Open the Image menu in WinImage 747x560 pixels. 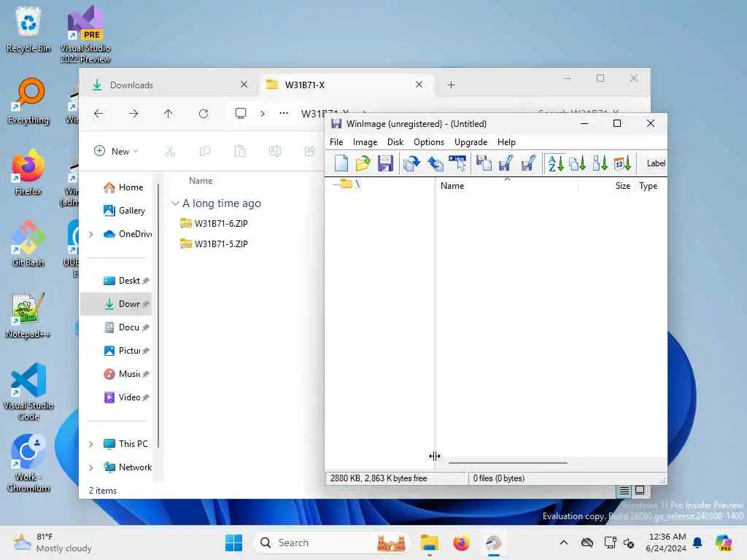click(365, 142)
